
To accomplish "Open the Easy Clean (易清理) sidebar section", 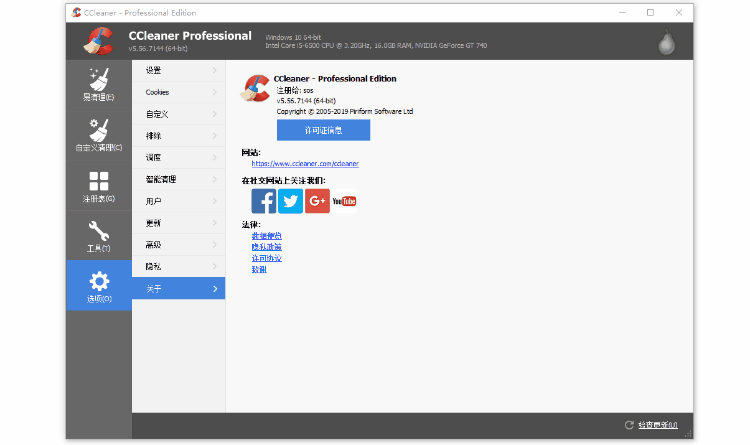I will point(99,85).
